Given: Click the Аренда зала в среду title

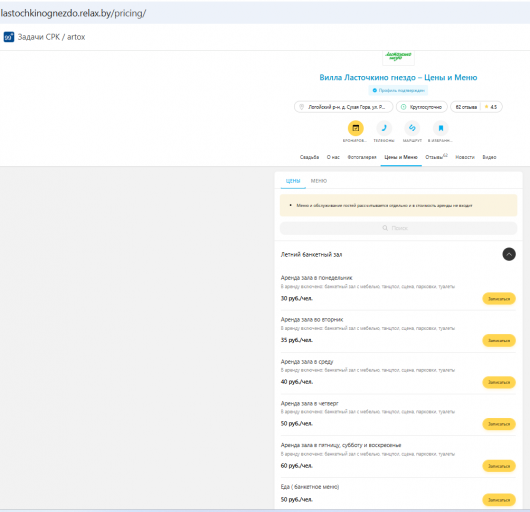Looking at the screenshot, I should point(307,362).
